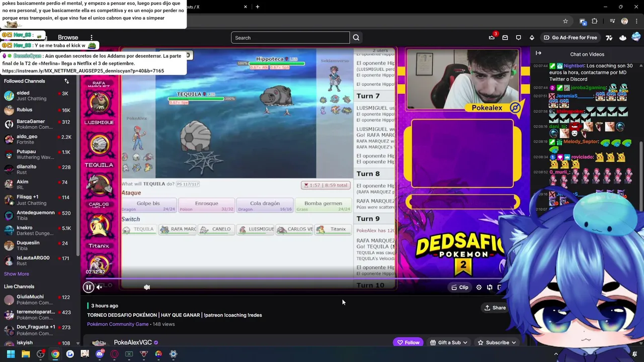Collapse the chat panel with arrow icon
Viewport: 644px width, 362px height.
538,53
